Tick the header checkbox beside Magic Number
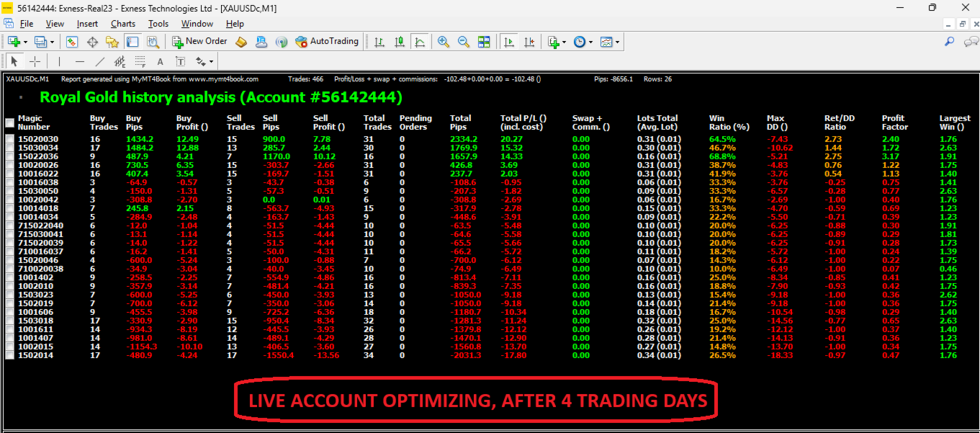The image size is (980, 433). [x=9, y=122]
